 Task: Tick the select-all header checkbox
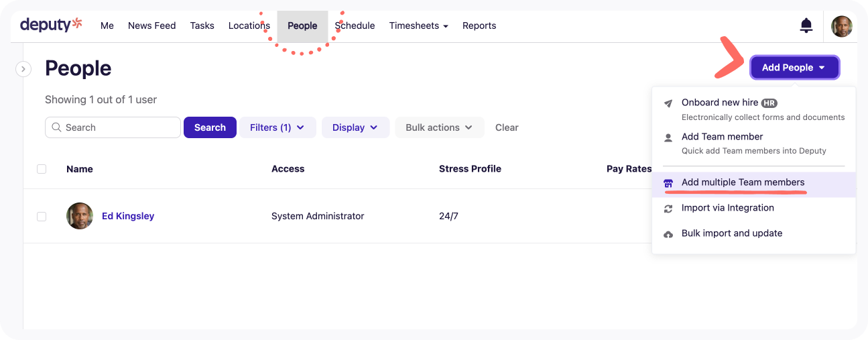pyautogui.click(x=42, y=169)
